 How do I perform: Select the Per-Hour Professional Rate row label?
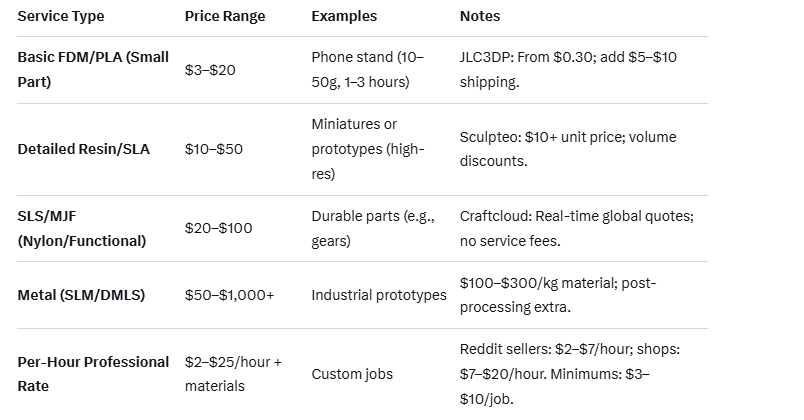click(93, 374)
